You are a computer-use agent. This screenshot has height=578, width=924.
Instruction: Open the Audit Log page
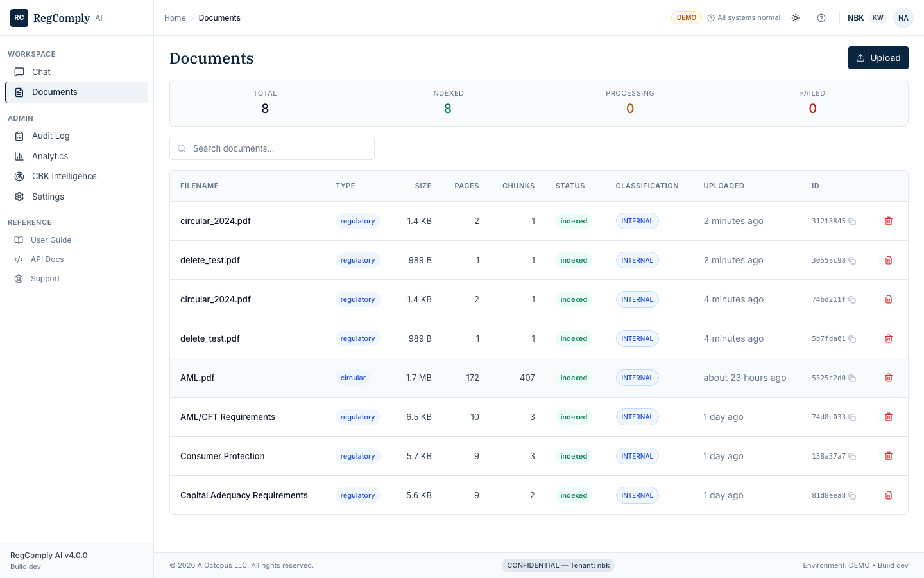pyautogui.click(x=77, y=136)
